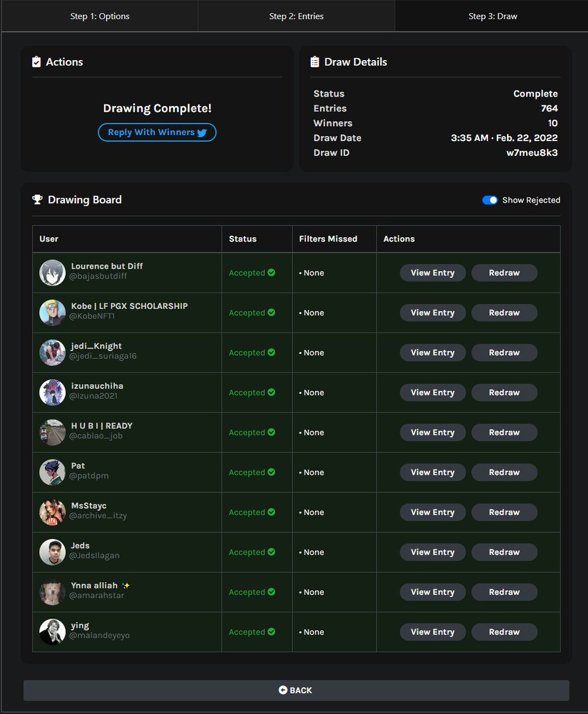The height and width of the screenshot is (714, 588).
Task: Redraw the Jeds winner
Action: pos(505,552)
